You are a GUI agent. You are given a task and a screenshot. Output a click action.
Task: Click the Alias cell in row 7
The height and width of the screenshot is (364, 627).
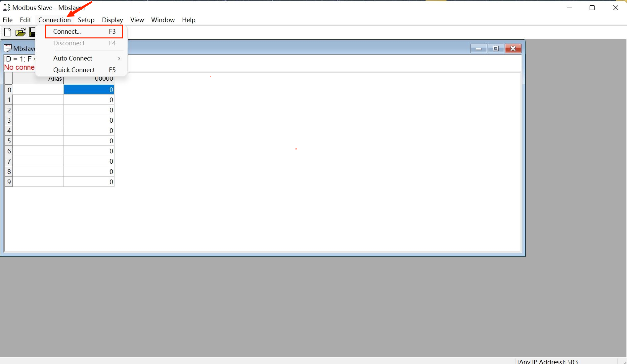tap(38, 161)
